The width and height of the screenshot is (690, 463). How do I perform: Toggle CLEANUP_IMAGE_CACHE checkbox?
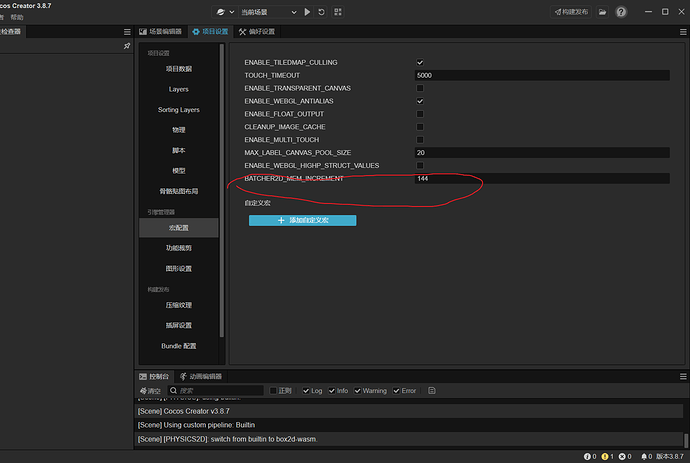click(420, 127)
